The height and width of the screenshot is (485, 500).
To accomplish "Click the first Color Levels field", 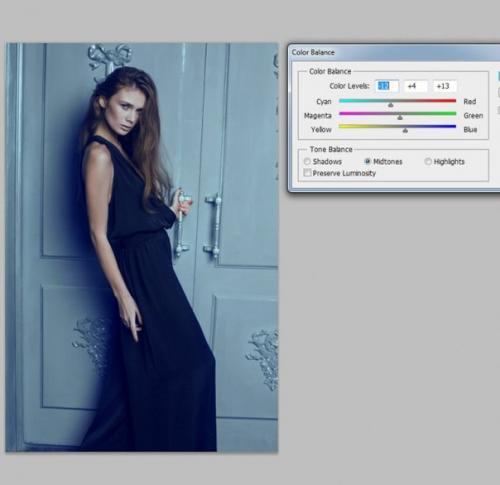I will coord(387,86).
